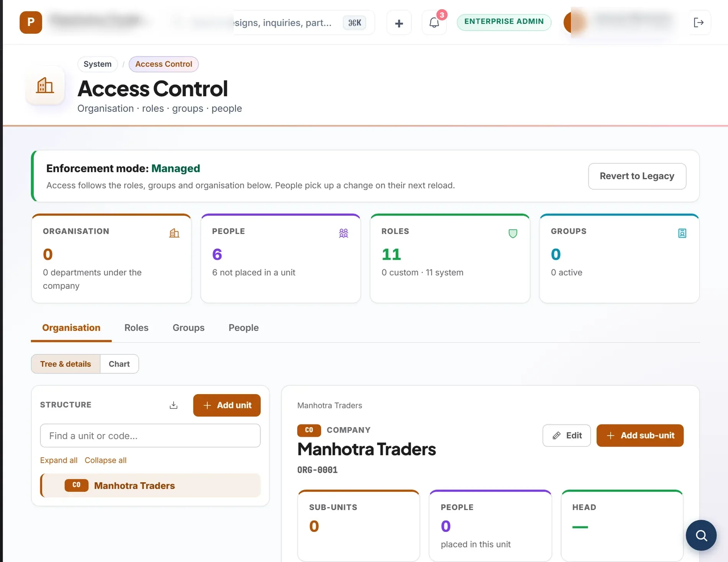Click the user avatar in the header
The image size is (728, 562).
(x=574, y=22)
